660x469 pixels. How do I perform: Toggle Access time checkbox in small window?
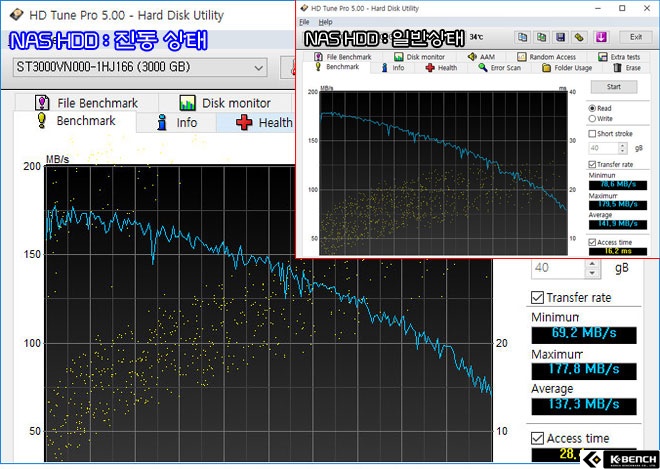pos(592,242)
